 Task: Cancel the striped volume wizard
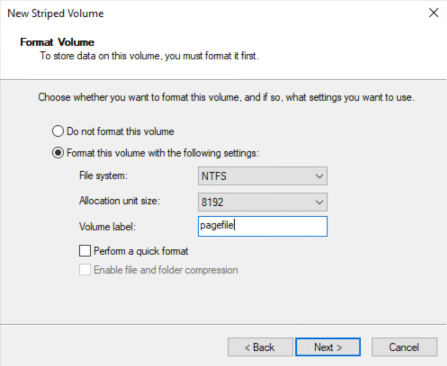tap(404, 347)
